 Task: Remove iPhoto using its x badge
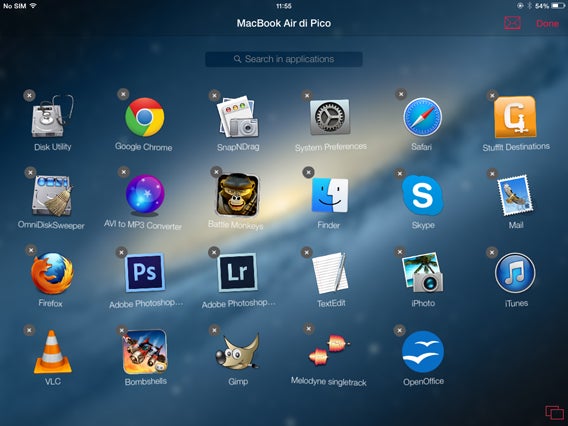[400, 252]
